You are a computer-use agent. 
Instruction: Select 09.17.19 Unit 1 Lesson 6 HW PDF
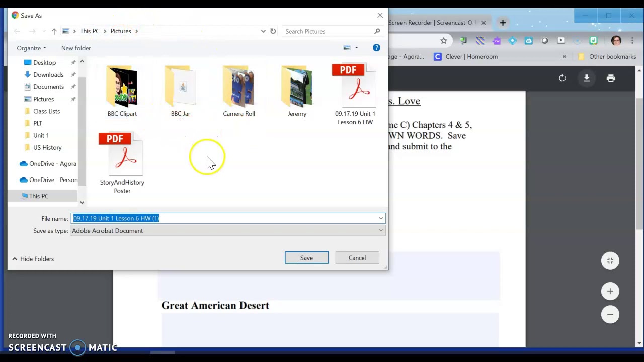point(355,95)
